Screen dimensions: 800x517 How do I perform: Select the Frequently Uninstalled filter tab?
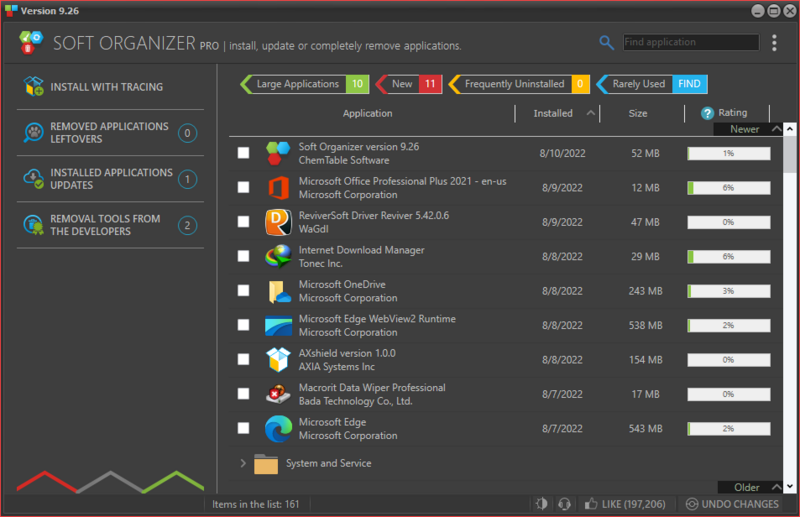(x=519, y=84)
